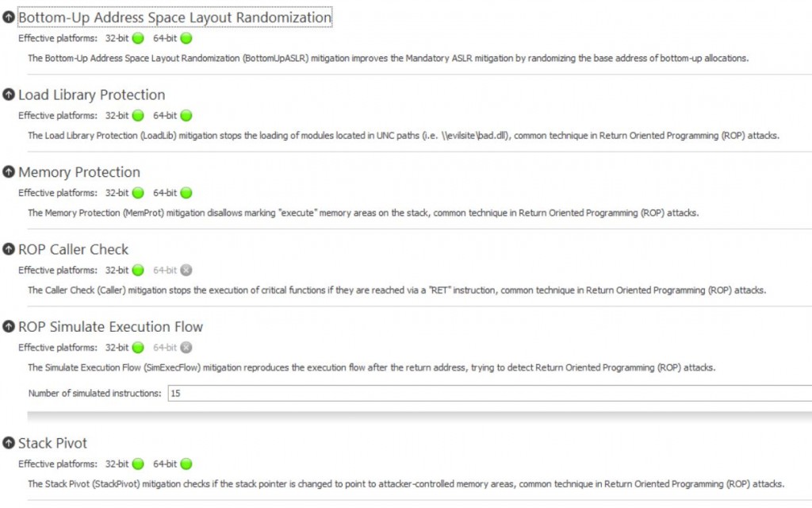Click the green 64-bit indicator for Stack Pivot
The width and height of the screenshot is (812, 508).
(185, 464)
